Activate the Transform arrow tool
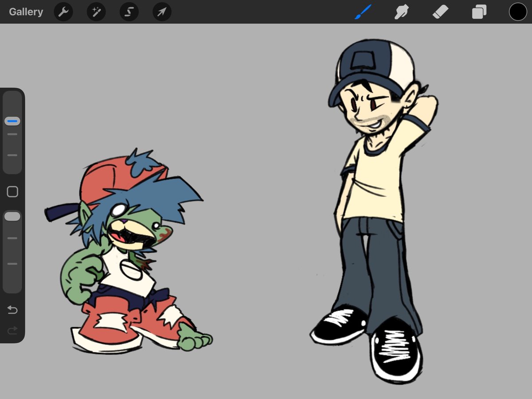 pos(161,12)
